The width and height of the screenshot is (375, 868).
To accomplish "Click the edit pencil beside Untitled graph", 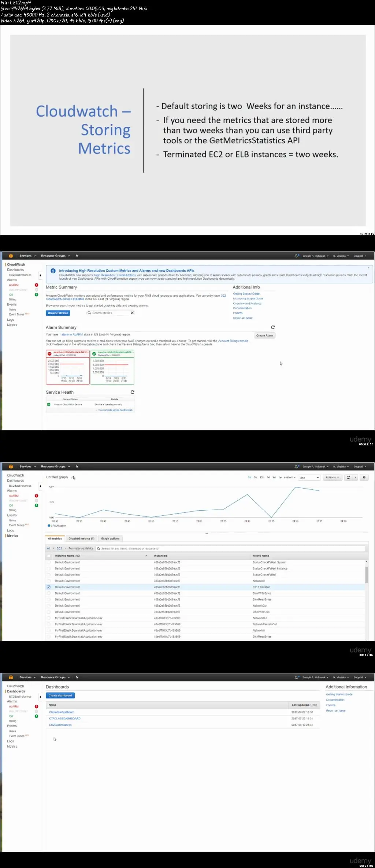I will 73,477.
